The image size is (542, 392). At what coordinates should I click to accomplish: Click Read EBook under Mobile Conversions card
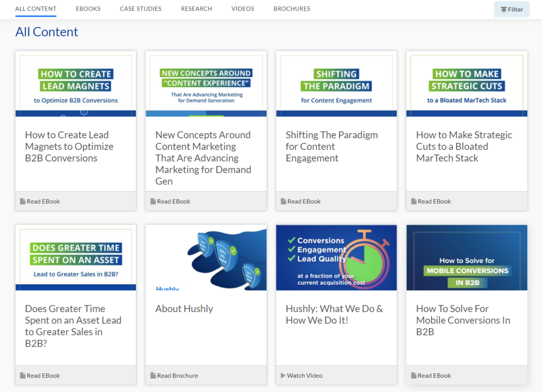pyautogui.click(x=434, y=376)
